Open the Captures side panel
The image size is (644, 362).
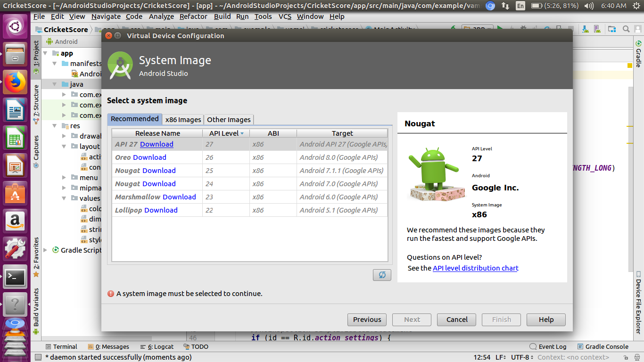pos(36,152)
